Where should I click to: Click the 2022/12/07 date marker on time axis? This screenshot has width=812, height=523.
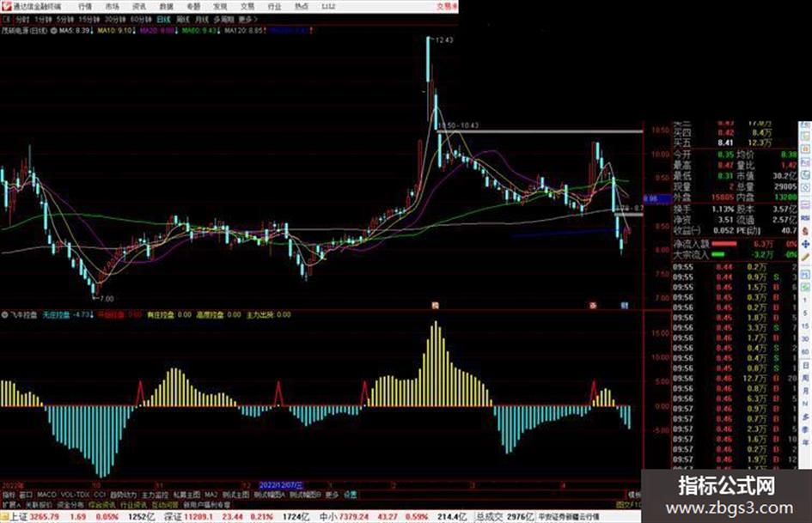click(281, 485)
